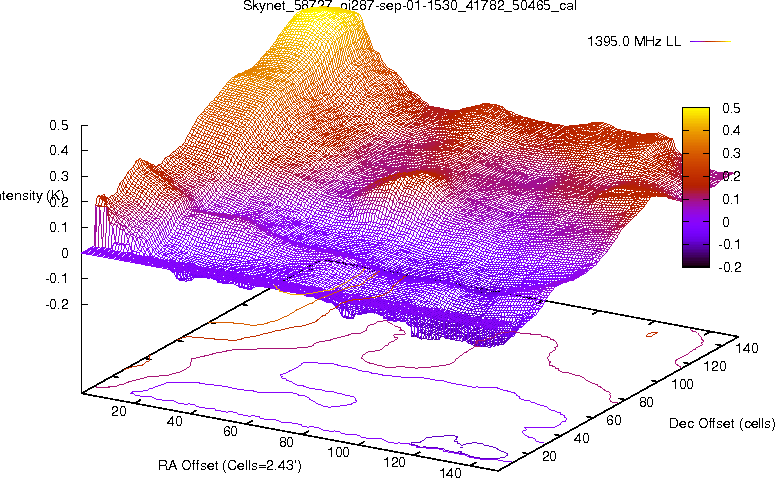
Task: Click the -0.2 tick on the Intensity axis
Action: (x=57, y=304)
